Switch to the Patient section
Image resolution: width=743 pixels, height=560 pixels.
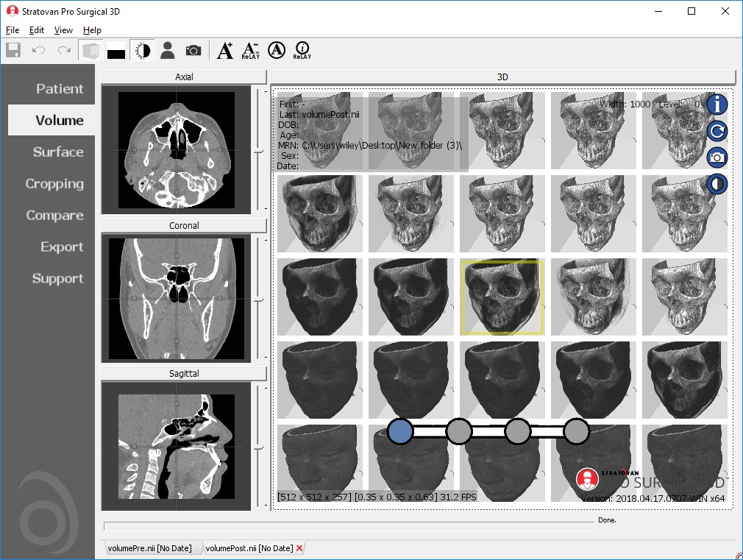pos(60,88)
